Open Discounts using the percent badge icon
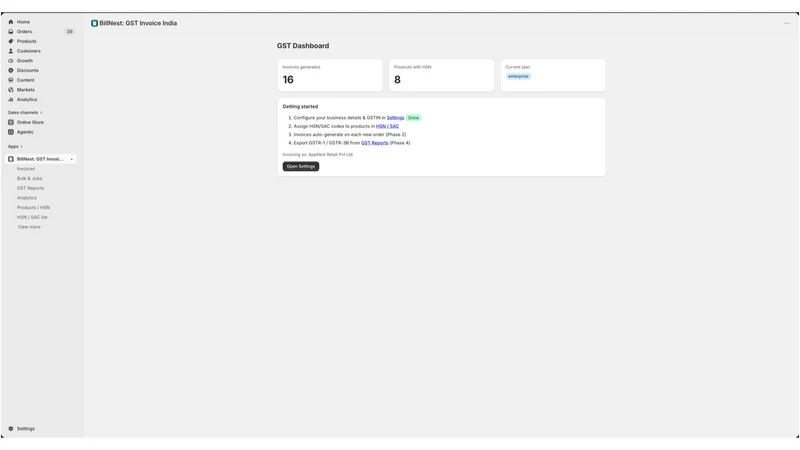Screen dimensions: 800x450 tap(11, 70)
